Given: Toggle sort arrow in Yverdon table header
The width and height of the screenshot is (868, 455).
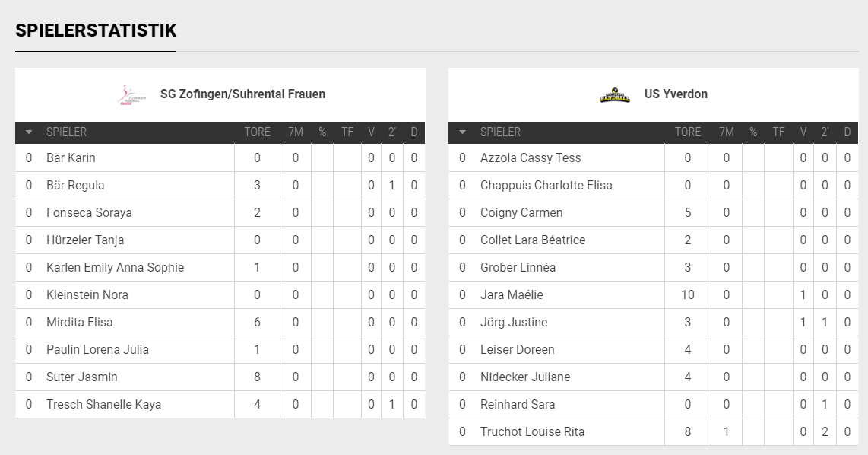Looking at the screenshot, I should (x=462, y=132).
